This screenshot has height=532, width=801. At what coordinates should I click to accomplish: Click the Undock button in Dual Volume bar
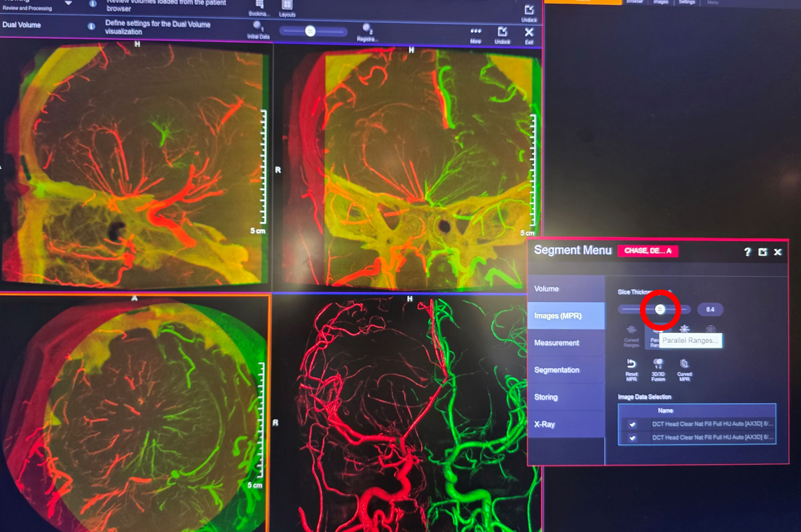[x=502, y=33]
